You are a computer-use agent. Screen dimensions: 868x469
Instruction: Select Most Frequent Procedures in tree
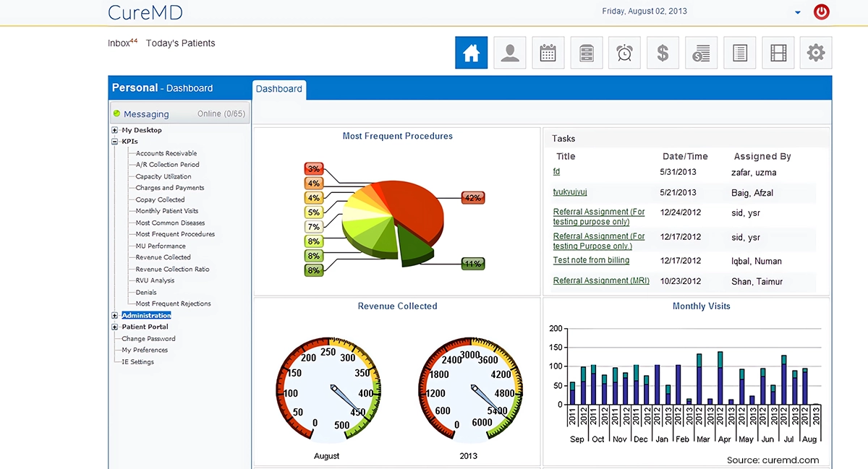[x=175, y=234]
